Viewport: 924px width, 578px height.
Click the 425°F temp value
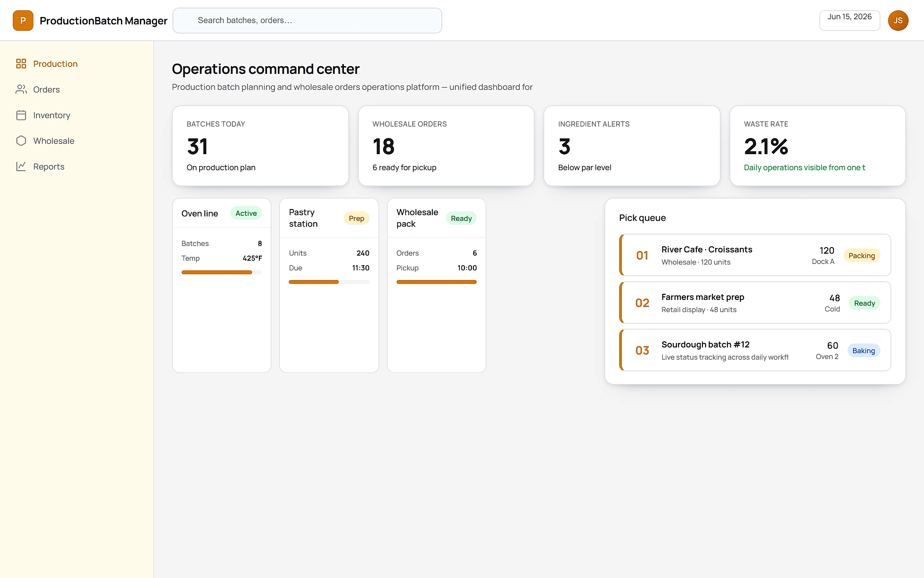pyautogui.click(x=252, y=258)
